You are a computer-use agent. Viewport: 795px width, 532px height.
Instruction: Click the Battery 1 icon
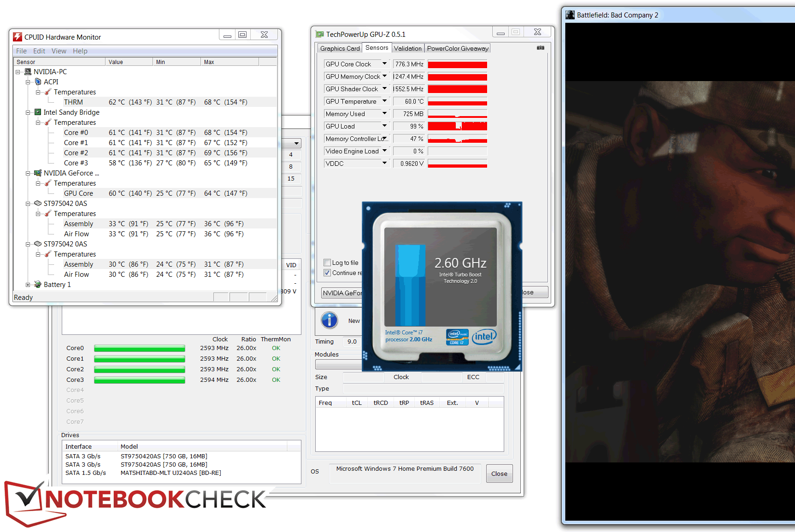(x=38, y=285)
